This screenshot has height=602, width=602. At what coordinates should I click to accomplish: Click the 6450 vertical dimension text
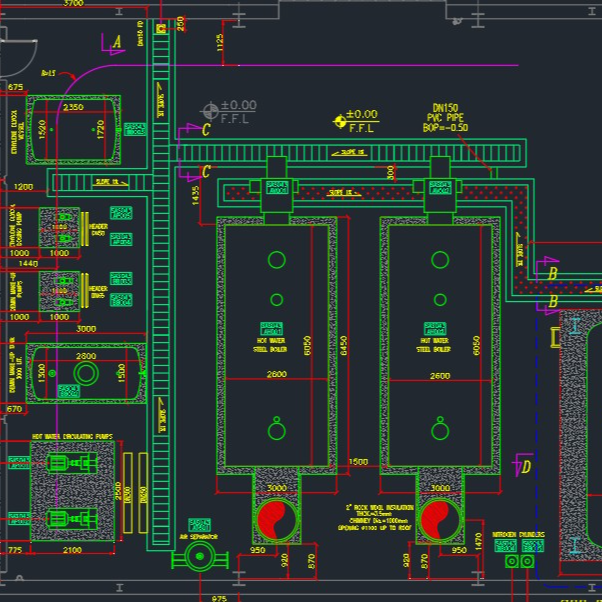point(345,345)
